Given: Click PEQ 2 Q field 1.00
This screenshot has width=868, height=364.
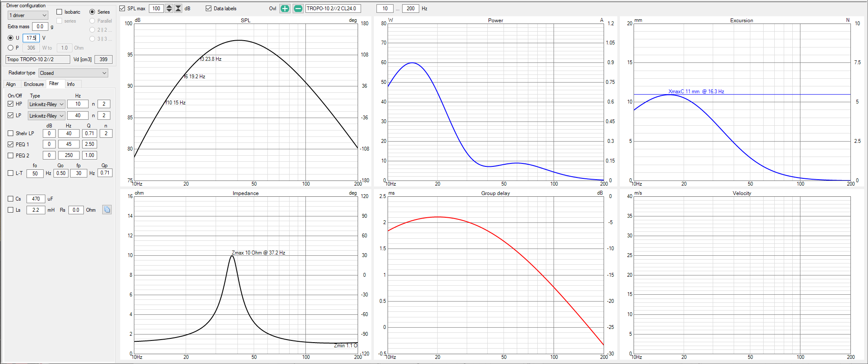Looking at the screenshot, I should (89, 155).
